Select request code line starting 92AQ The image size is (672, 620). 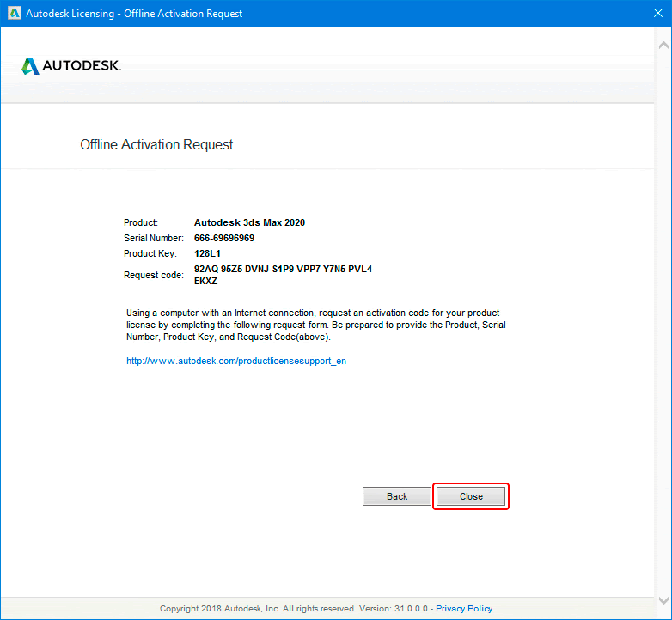[283, 269]
